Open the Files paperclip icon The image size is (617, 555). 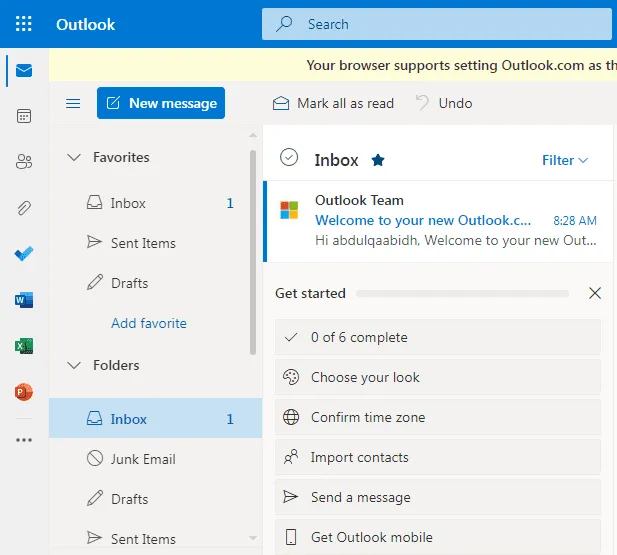pyautogui.click(x=24, y=208)
